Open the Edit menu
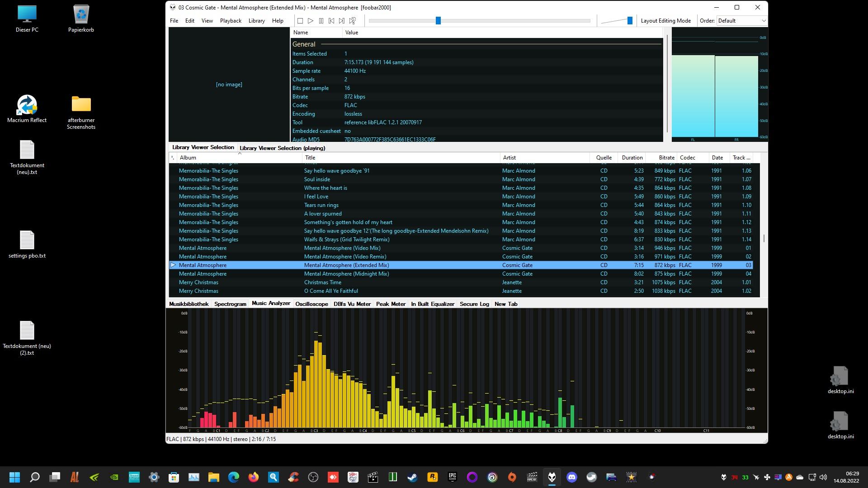The image size is (868, 488). pos(190,21)
